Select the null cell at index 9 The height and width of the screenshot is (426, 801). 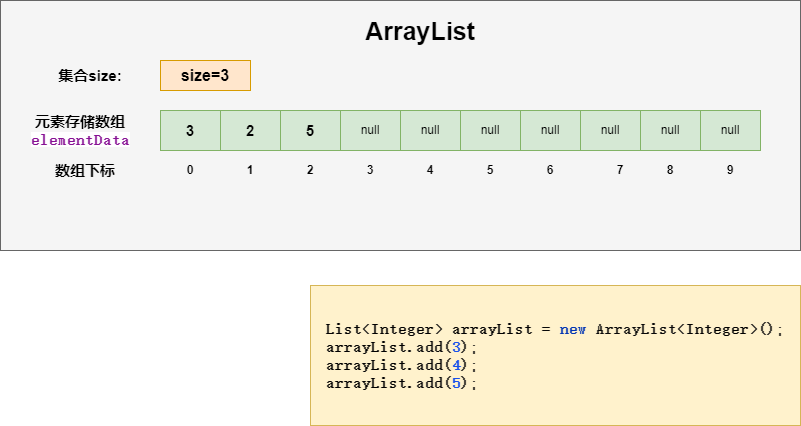(x=731, y=130)
